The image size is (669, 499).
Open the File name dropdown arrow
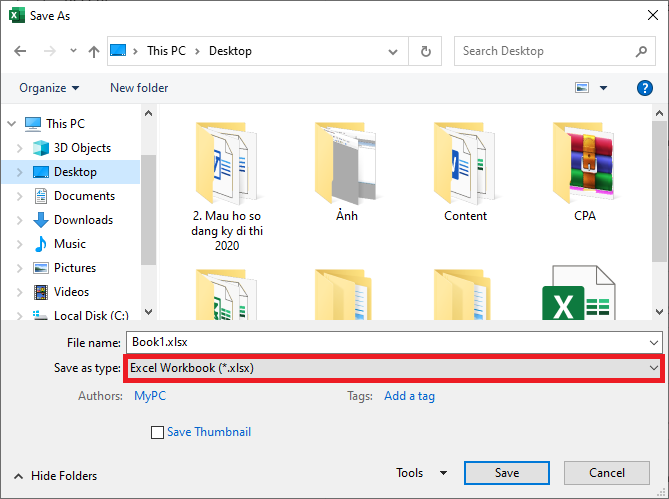click(654, 342)
